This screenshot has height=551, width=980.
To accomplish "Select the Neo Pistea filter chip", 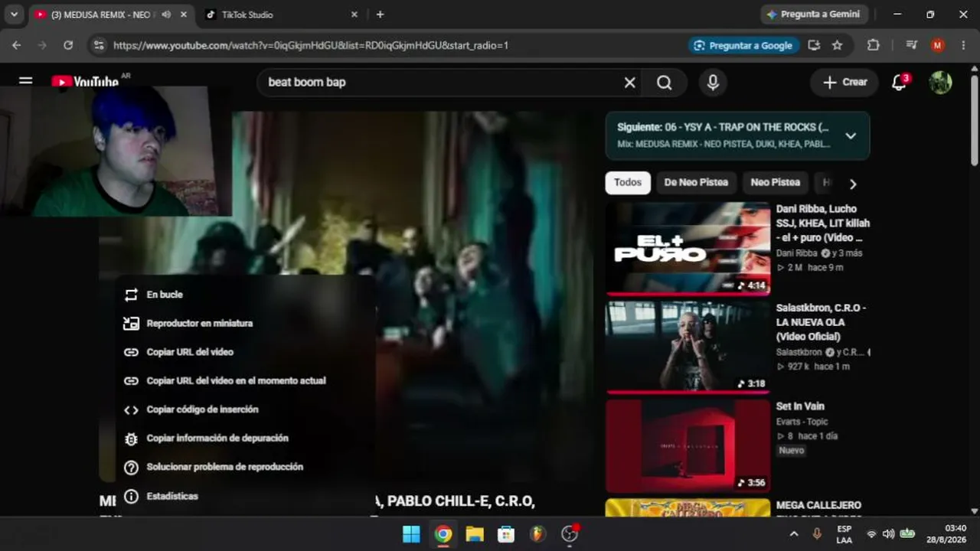I will 775,183.
